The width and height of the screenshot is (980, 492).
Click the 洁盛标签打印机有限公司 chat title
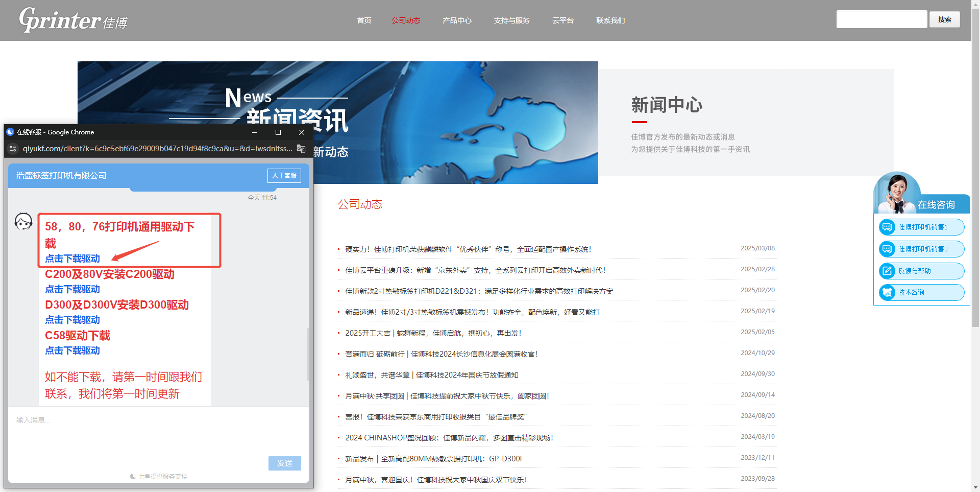click(x=61, y=175)
